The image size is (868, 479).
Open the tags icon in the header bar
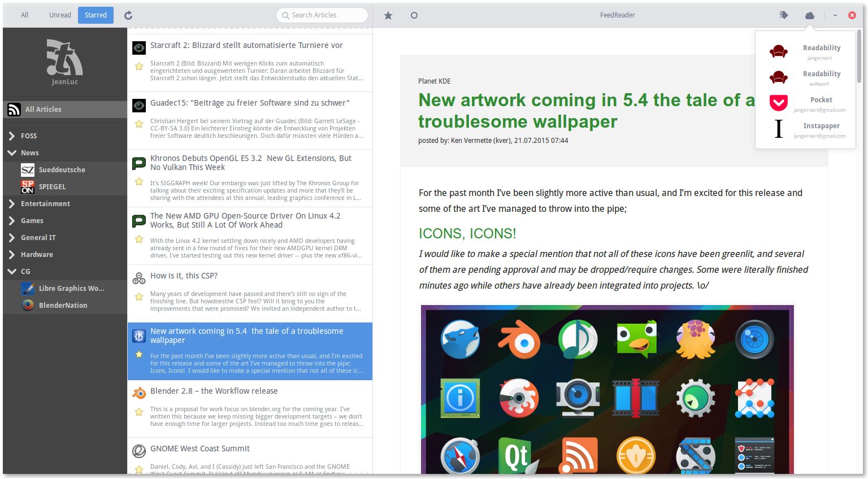(784, 15)
